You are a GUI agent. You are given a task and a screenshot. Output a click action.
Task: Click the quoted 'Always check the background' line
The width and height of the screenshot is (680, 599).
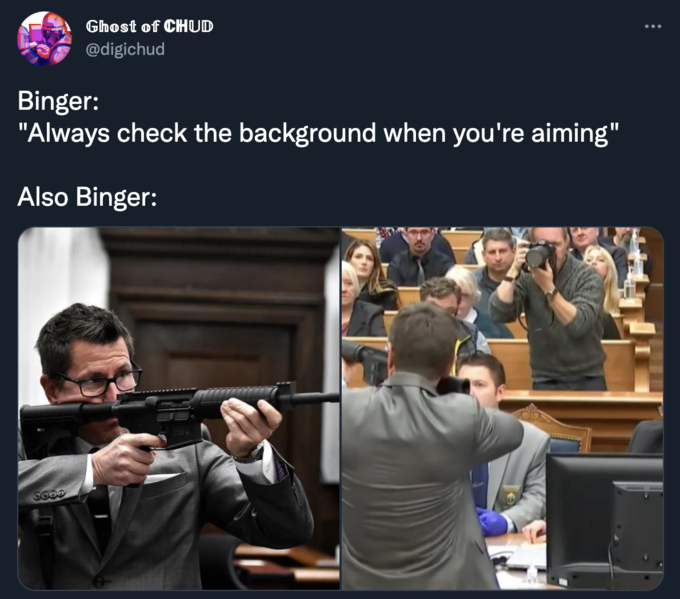[318, 133]
